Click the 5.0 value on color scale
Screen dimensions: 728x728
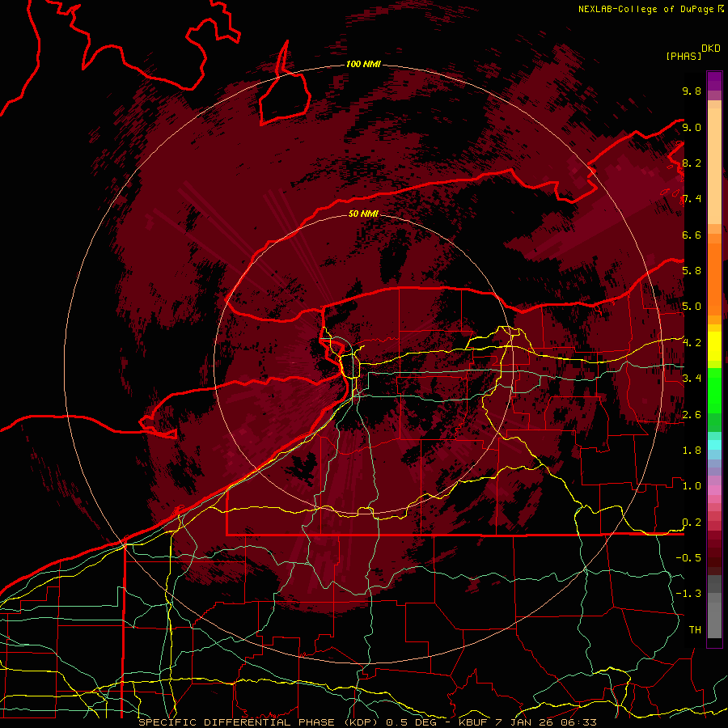point(692,307)
